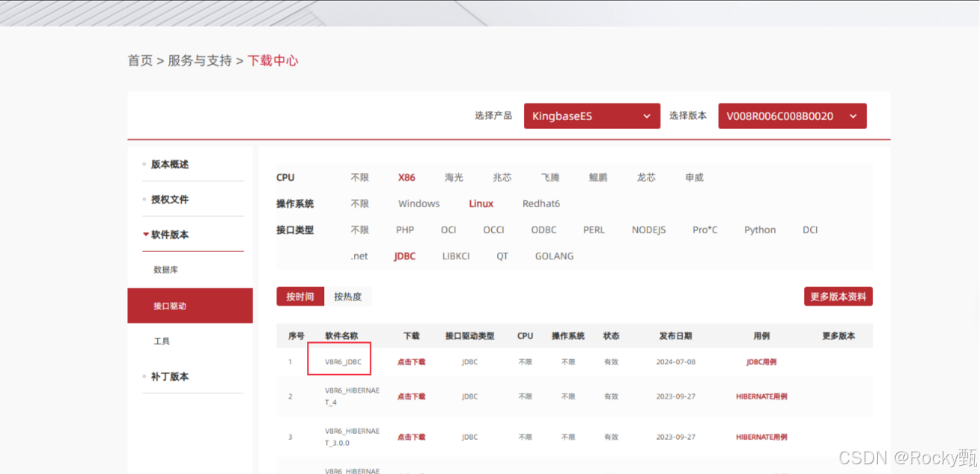
Task: Select 不限 in the 操作系统 row
Action: click(x=360, y=203)
